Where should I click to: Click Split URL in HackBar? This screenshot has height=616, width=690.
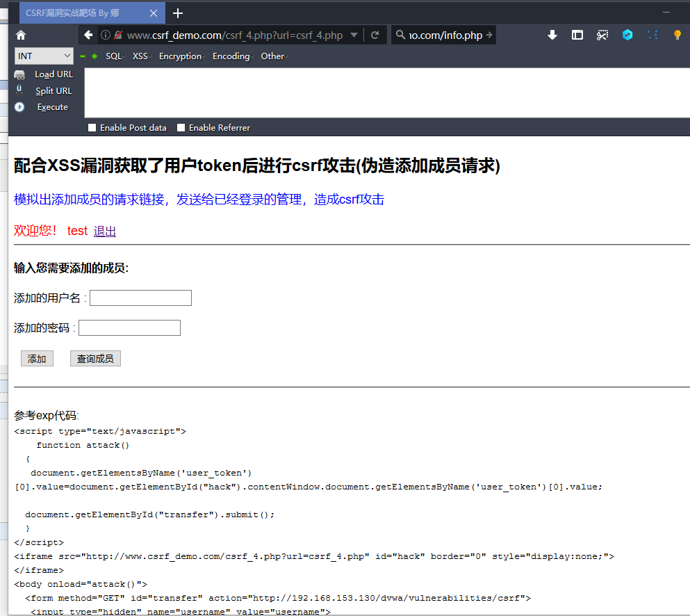click(54, 90)
